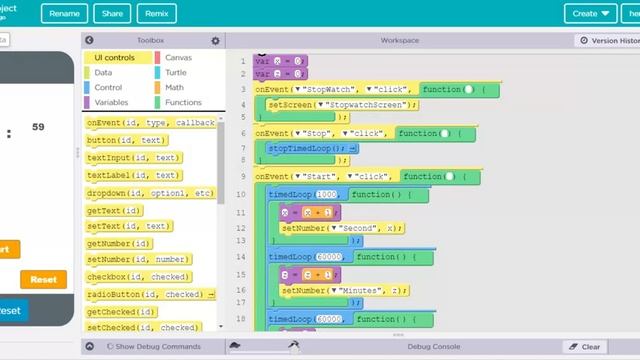Screen dimensions: 640x360
Task: Click textInput(id, text) toolbox block
Action: tap(134, 158)
